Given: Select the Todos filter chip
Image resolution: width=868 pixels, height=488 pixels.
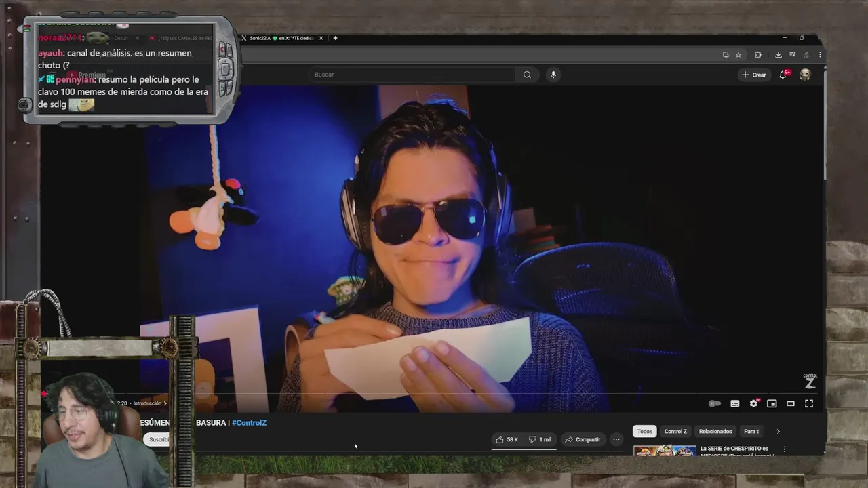Looking at the screenshot, I should (645, 431).
